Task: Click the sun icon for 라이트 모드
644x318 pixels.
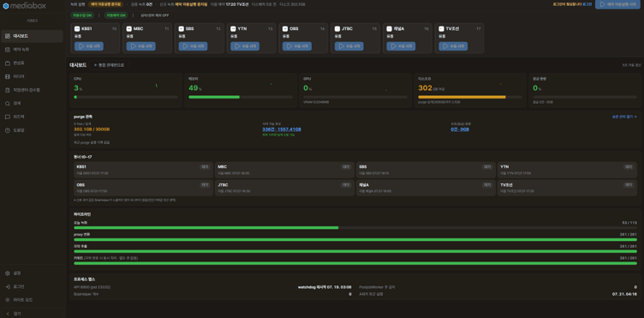Action: point(8,300)
